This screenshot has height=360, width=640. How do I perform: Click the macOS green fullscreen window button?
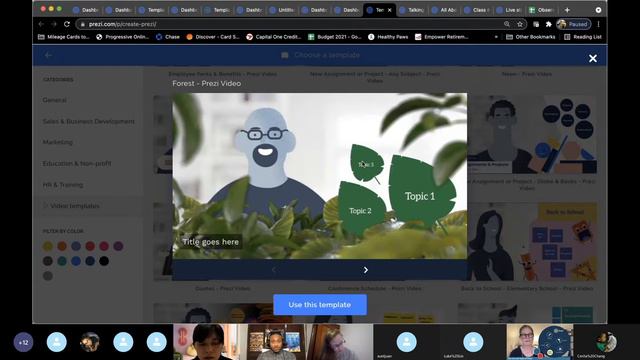click(x=59, y=9)
